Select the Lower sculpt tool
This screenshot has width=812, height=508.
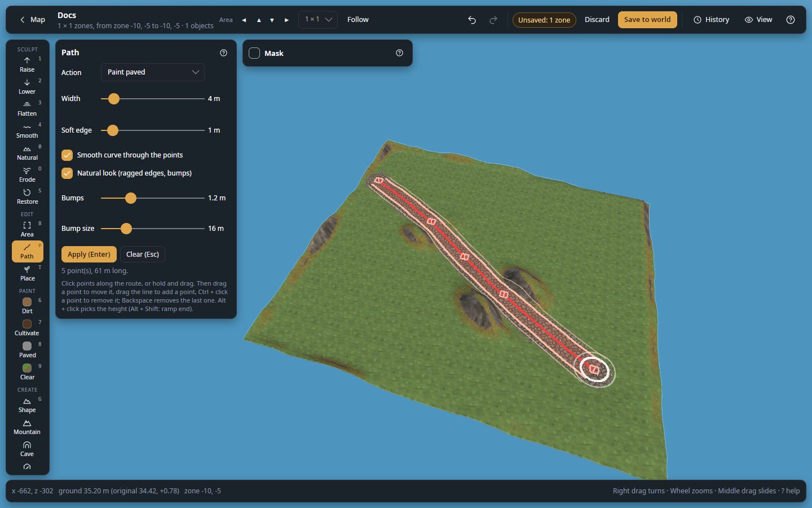point(27,86)
